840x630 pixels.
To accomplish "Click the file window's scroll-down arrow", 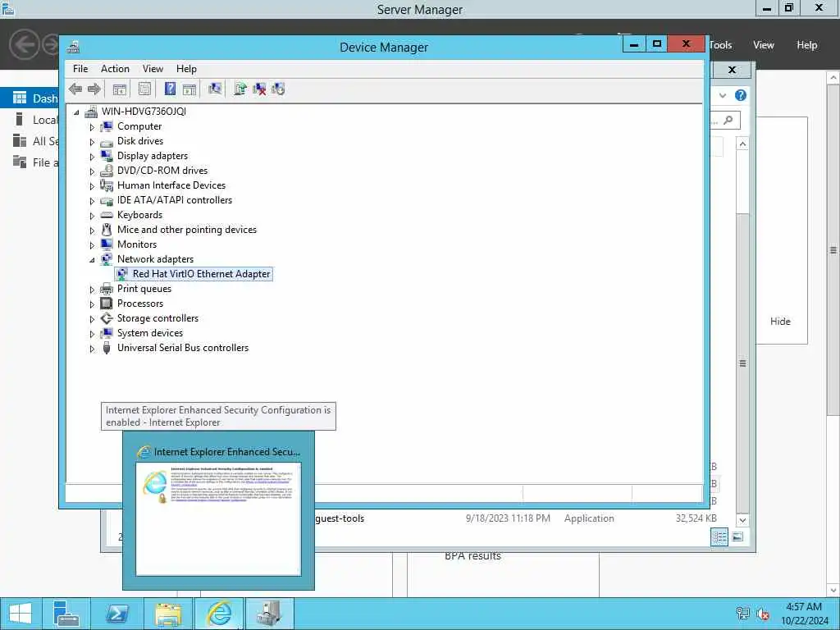I will [x=742, y=519].
